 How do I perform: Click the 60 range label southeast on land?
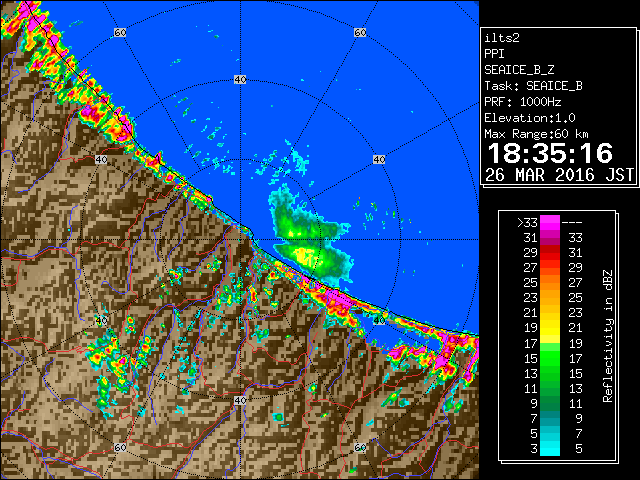[x=360, y=448]
